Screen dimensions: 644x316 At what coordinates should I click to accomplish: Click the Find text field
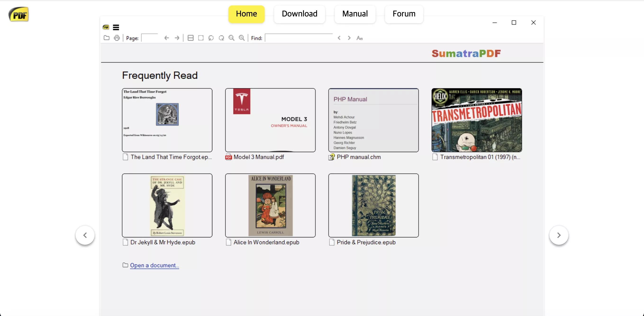coord(299,38)
